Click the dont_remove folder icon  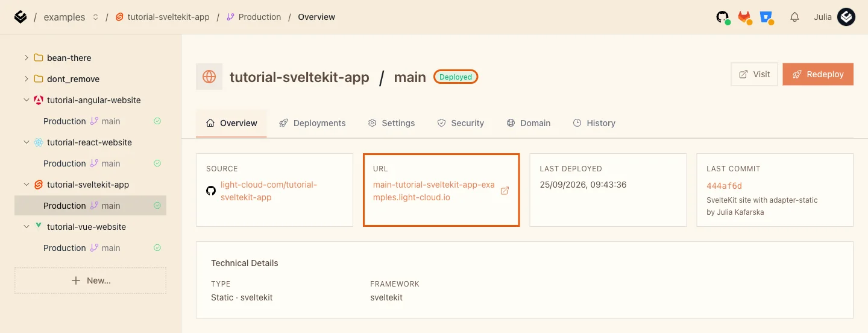click(39, 79)
